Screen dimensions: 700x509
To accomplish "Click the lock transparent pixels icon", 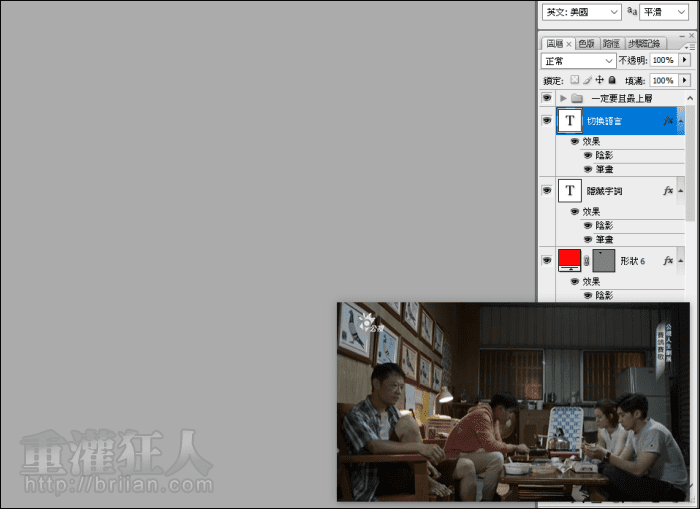I will tap(575, 80).
